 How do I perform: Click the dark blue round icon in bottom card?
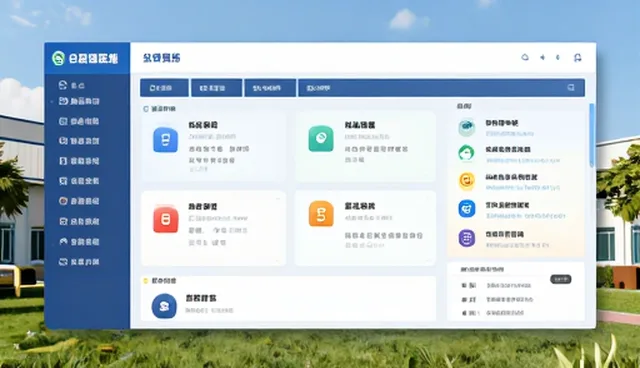coord(164,306)
